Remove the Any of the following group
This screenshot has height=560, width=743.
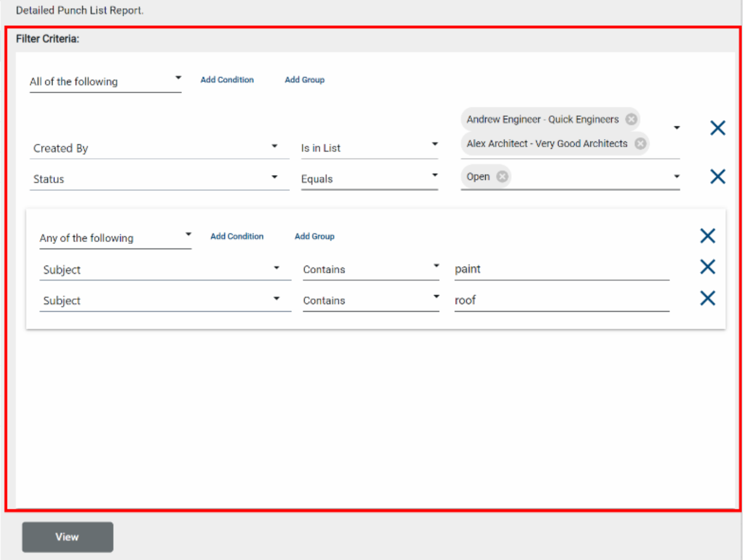708,236
